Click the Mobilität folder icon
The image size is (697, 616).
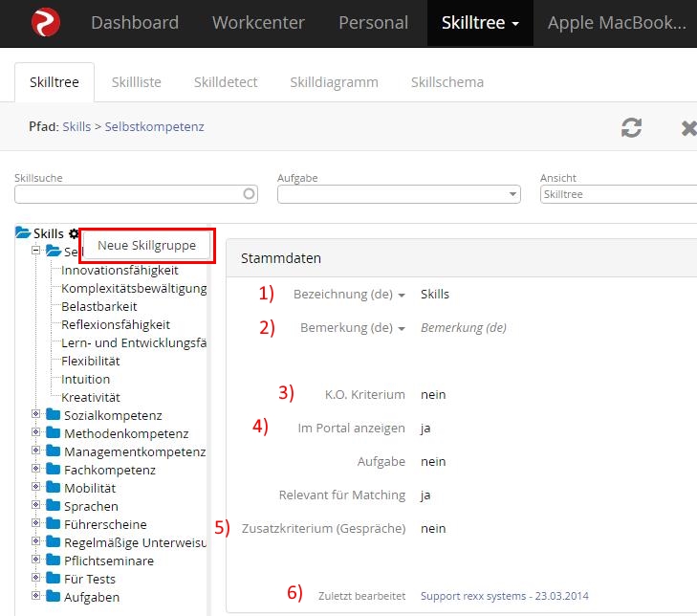(x=54, y=488)
